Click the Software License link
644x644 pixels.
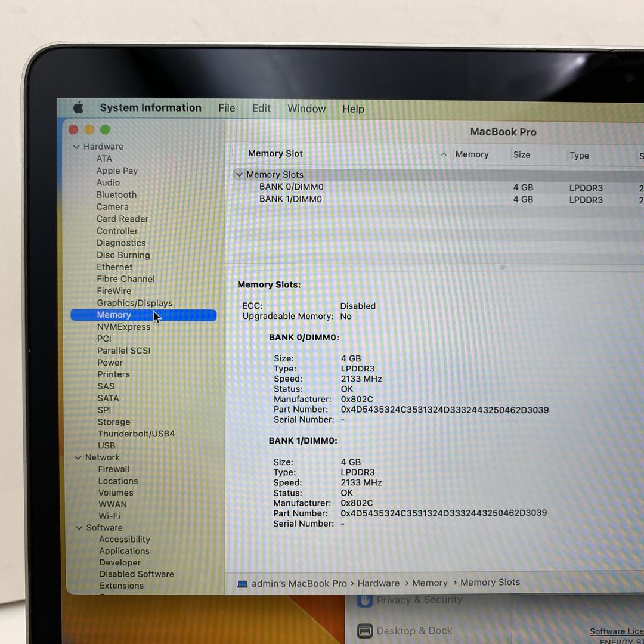(x=616, y=631)
